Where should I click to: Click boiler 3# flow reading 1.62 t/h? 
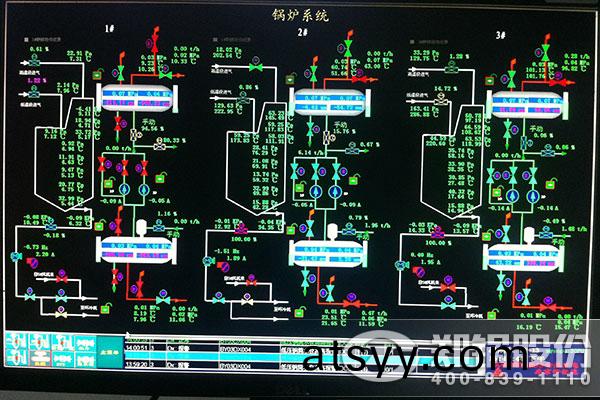point(574,229)
